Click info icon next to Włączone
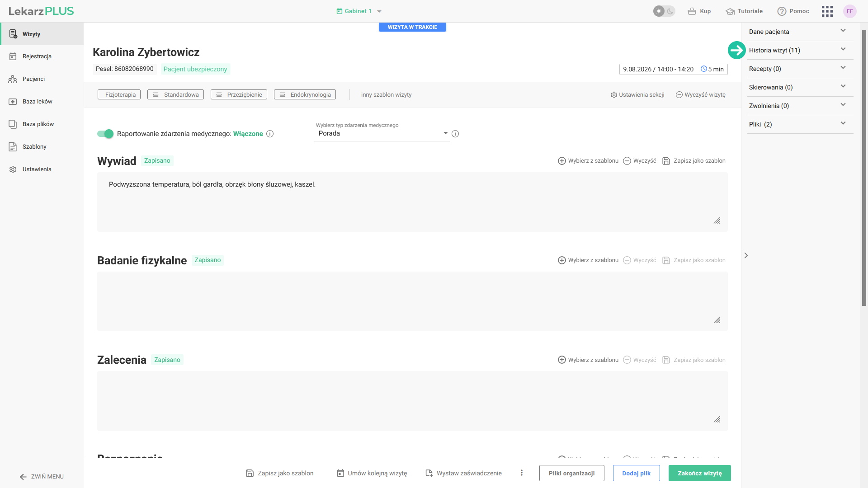868x488 pixels. tap(270, 134)
